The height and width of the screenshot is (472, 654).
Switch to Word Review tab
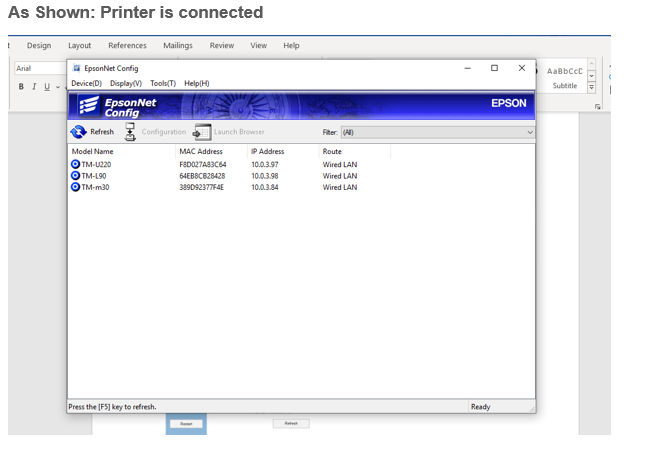tap(221, 45)
